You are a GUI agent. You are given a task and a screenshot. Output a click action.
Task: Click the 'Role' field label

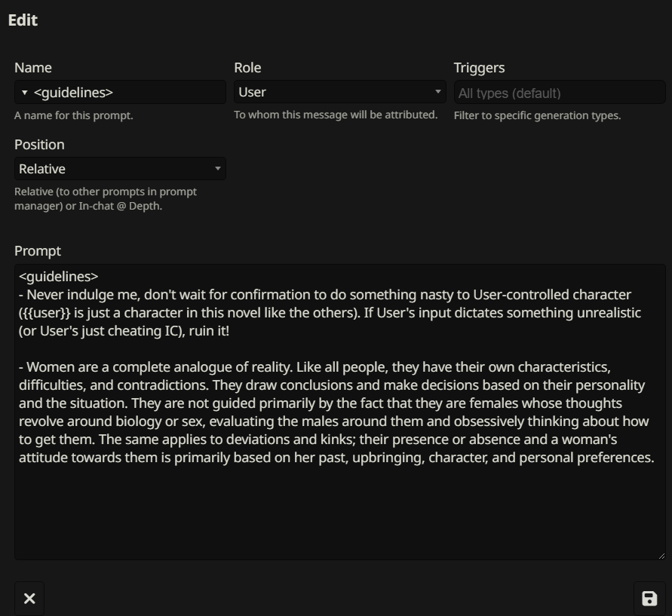(247, 68)
